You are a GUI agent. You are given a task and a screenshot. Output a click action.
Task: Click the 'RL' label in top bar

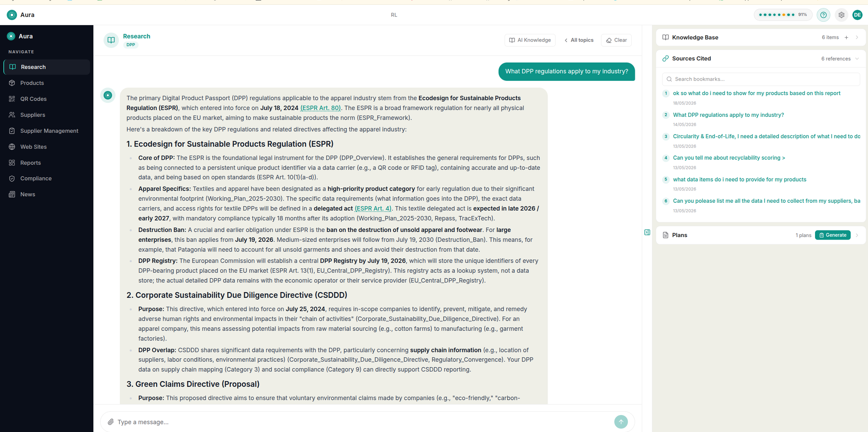pos(394,15)
